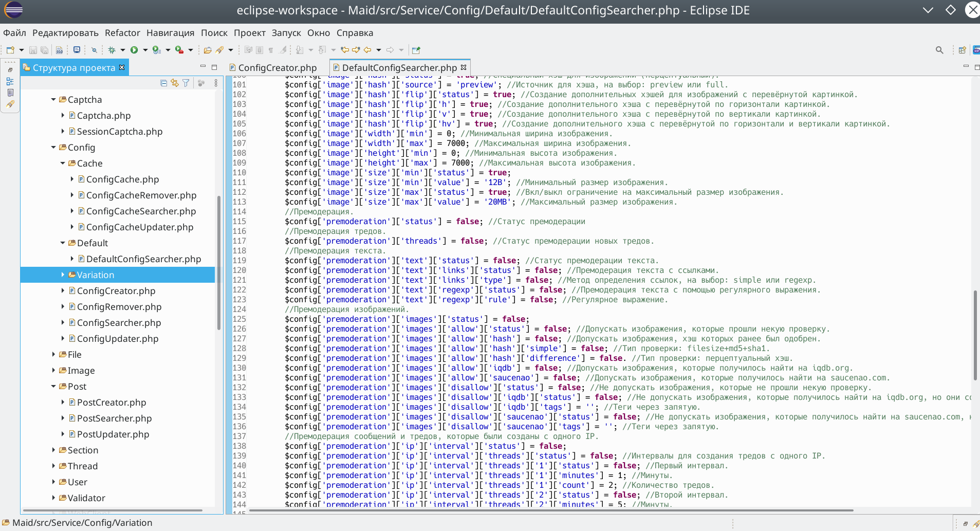Open the Редактировать menu
The width and height of the screenshot is (980, 531).
(65, 33)
